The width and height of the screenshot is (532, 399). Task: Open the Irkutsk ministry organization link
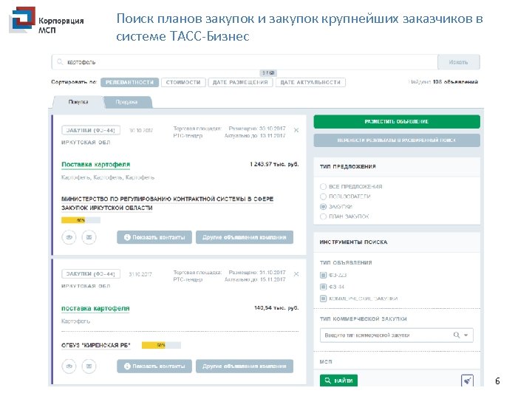pos(167,203)
